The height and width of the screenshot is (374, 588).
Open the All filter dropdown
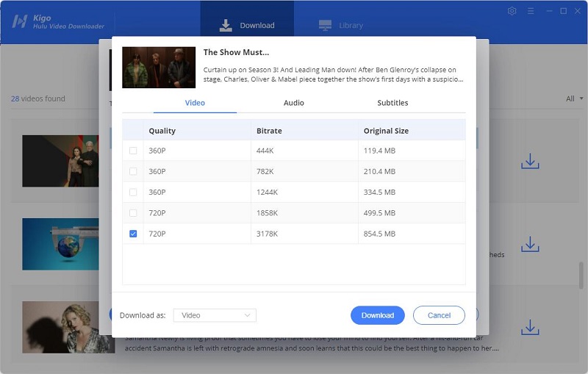[x=575, y=98]
